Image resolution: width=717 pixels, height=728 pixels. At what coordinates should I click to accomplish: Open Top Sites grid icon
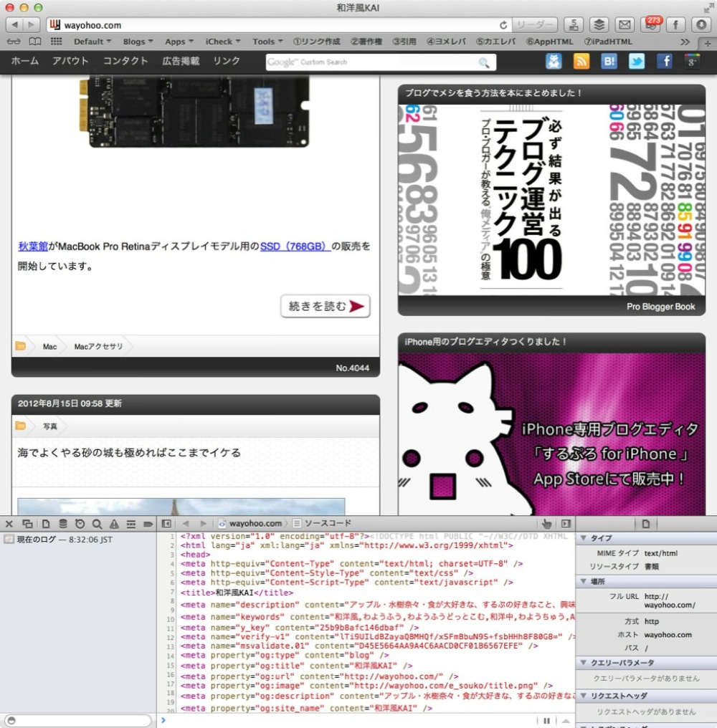tap(56, 42)
